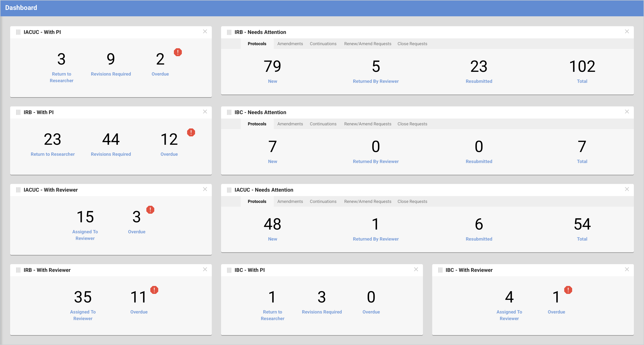Image resolution: width=644 pixels, height=345 pixels.
Task: Grab the drag handle on IACUC - With PI widget
Action: point(18,32)
